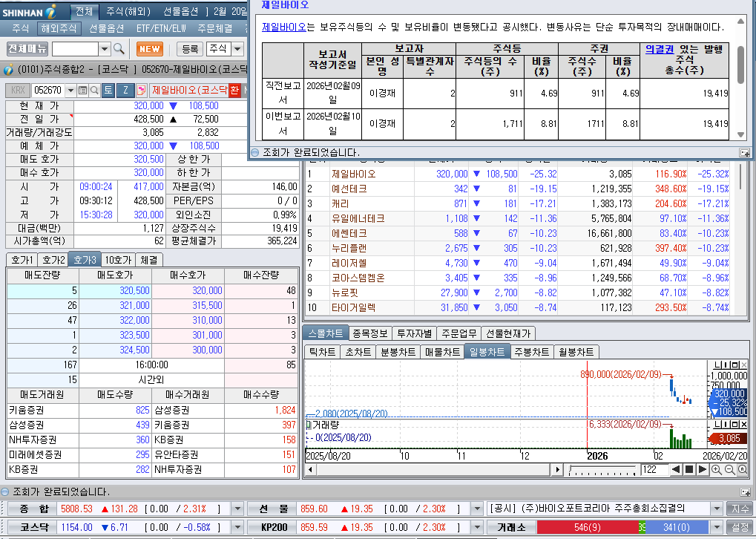This screenshot has height=539, width=756.
Task: Click the blue 토 button
Action: point(108,91)
